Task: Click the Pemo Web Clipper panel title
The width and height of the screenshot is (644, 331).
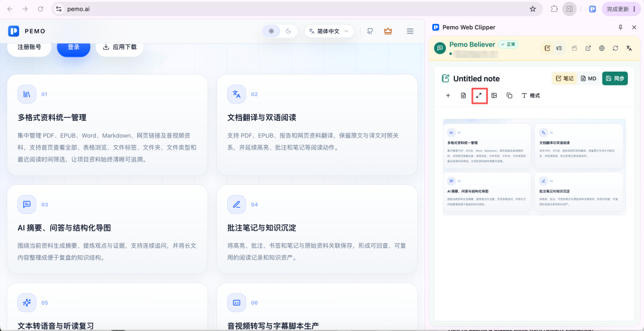Action: click(x=469, y=27)
